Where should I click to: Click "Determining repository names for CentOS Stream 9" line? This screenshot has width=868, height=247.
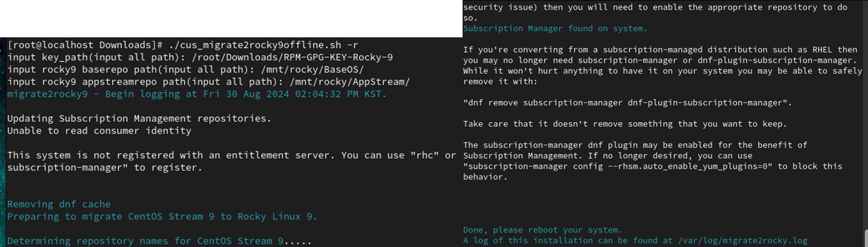(x=159, y=241)
